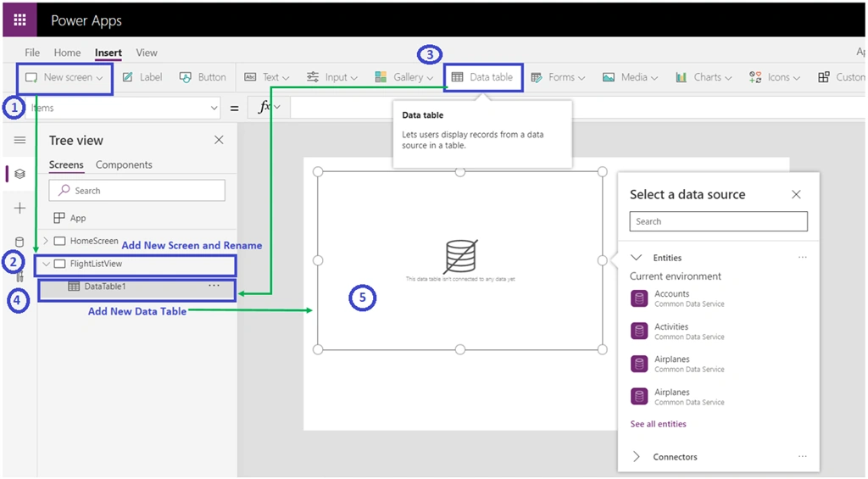Click the empty data table database icon
The width and height of the screenshot is (868, 479).
[x=460, y=256]
